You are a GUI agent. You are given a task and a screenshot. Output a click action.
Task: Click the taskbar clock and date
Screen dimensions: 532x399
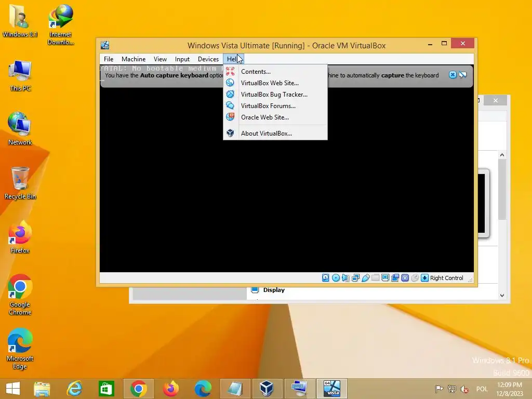tap(510, 389)
